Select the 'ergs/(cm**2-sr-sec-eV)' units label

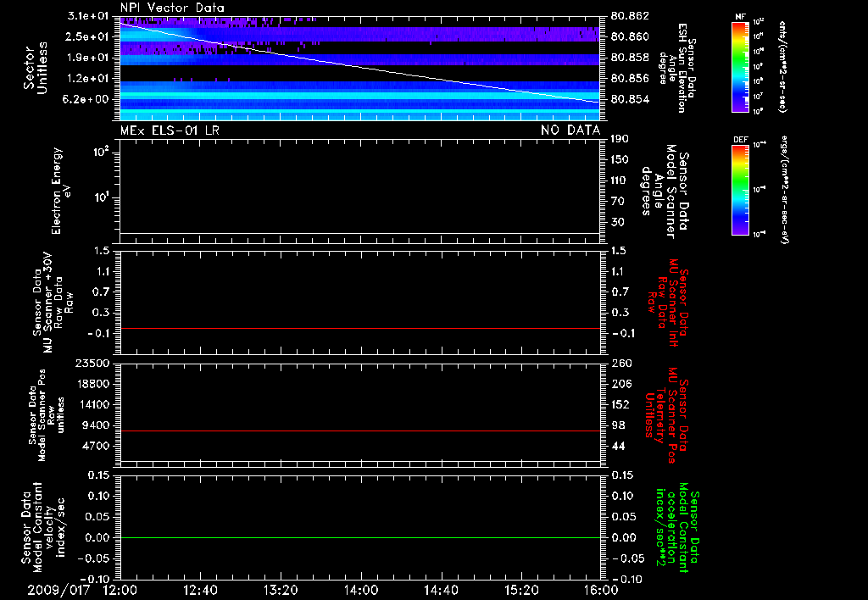point(784,190)
